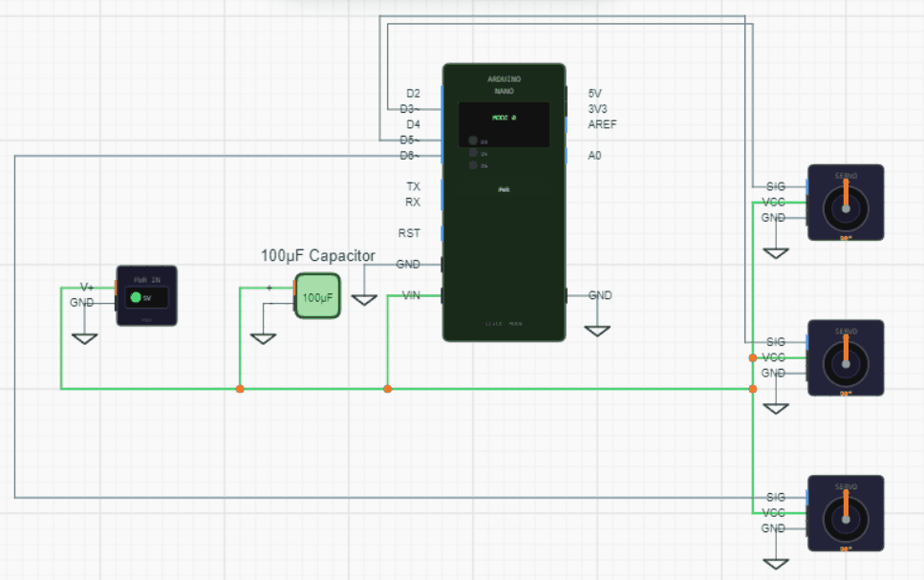
Task: Click ground symbol of D6 servo
Action: 776,564
